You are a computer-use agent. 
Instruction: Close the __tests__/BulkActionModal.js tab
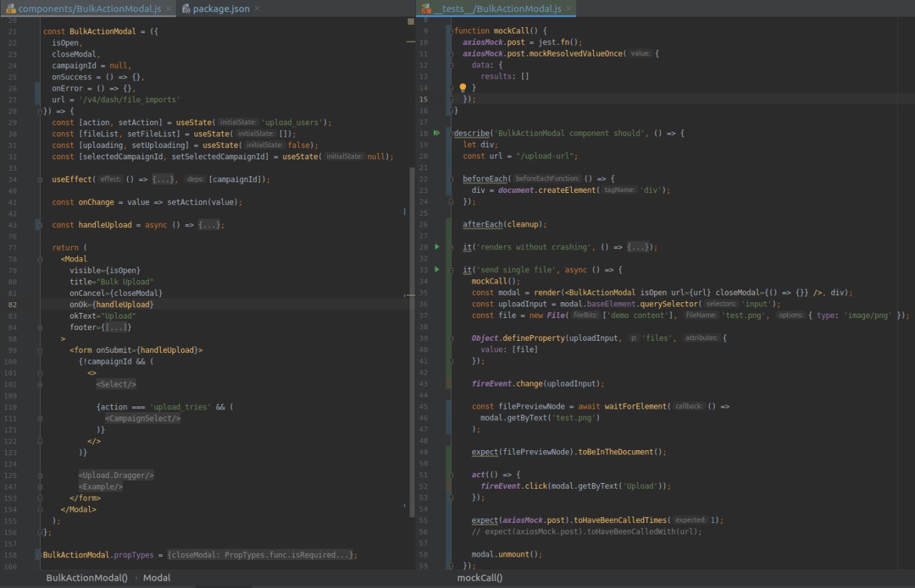pos(568,9)
